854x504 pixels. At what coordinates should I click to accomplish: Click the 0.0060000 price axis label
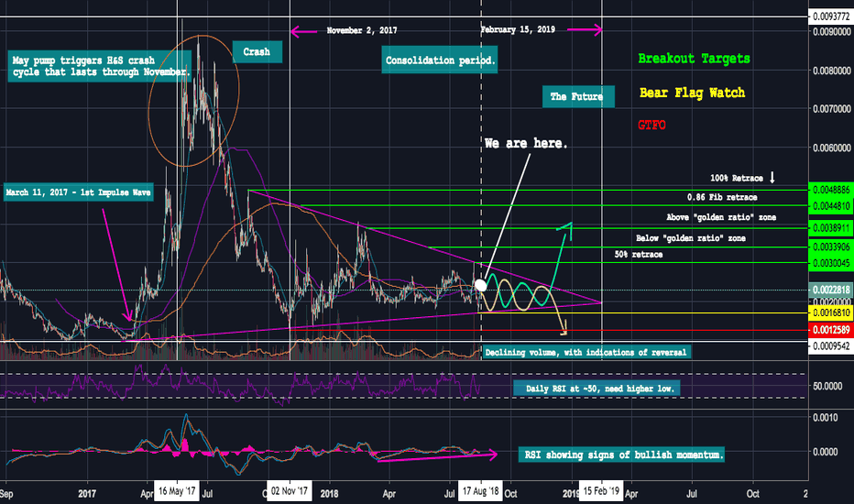831,148
